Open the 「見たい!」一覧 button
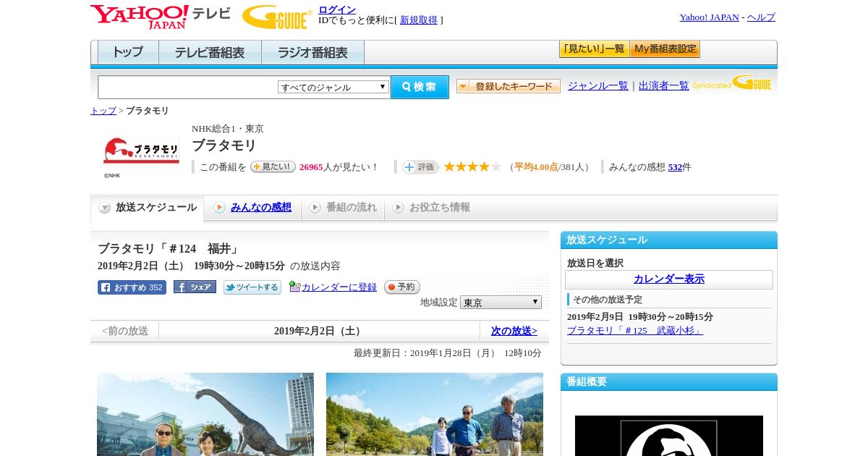This screenshot has height=456, width=868. (594, 49)
